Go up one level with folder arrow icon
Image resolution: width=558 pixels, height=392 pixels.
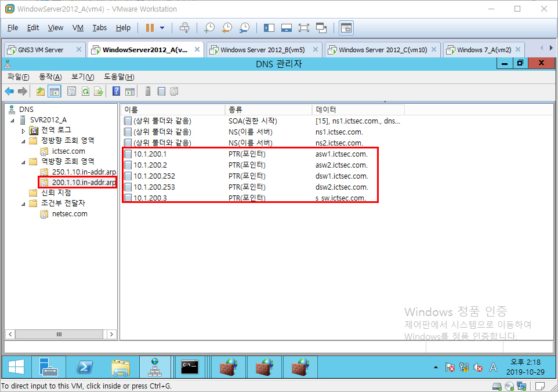point(41,92)
